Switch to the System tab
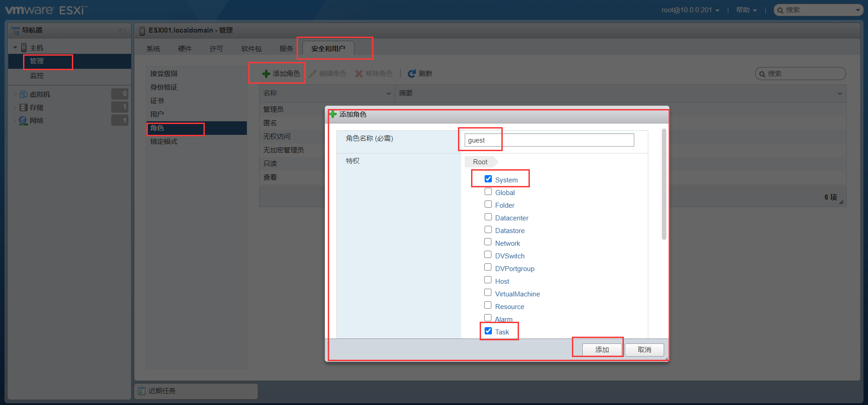The height and width of the screenshot is (405, 868). (153, 48)
